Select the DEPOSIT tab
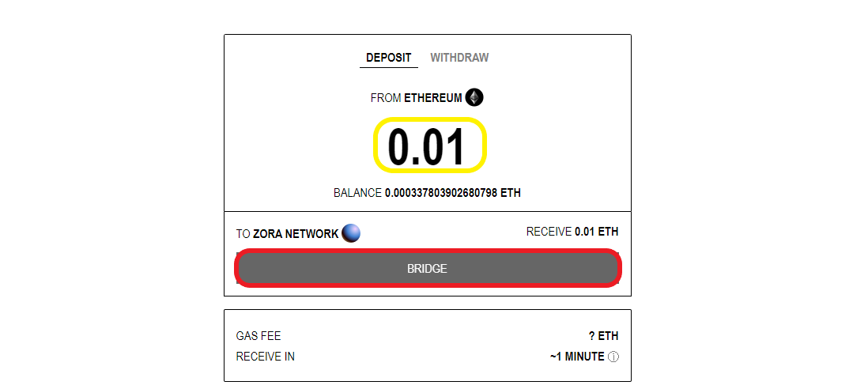Viewport: 868px width, 389px height. tap(389, 58)
